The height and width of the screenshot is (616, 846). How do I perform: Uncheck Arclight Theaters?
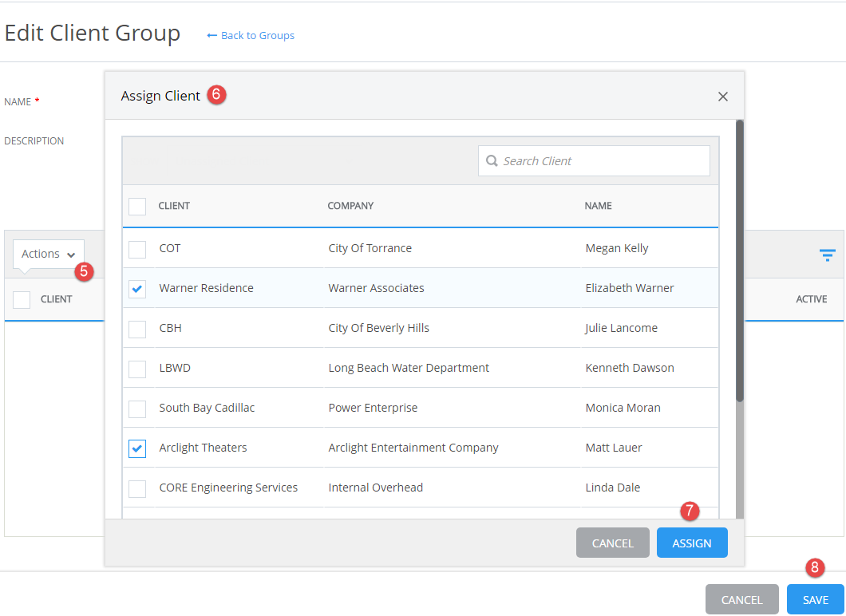[136, 448]
